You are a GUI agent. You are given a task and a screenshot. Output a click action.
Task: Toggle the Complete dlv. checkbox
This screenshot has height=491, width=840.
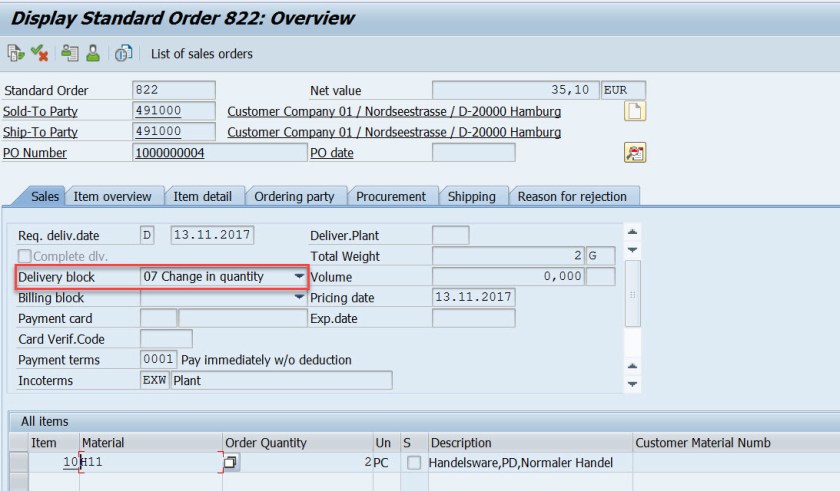[25, 256]
